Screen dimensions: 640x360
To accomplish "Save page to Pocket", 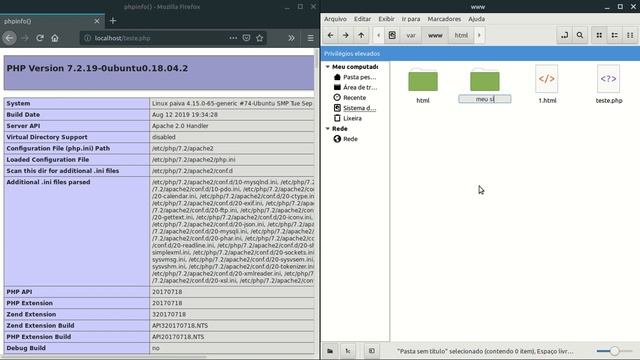I will (246, 38).
